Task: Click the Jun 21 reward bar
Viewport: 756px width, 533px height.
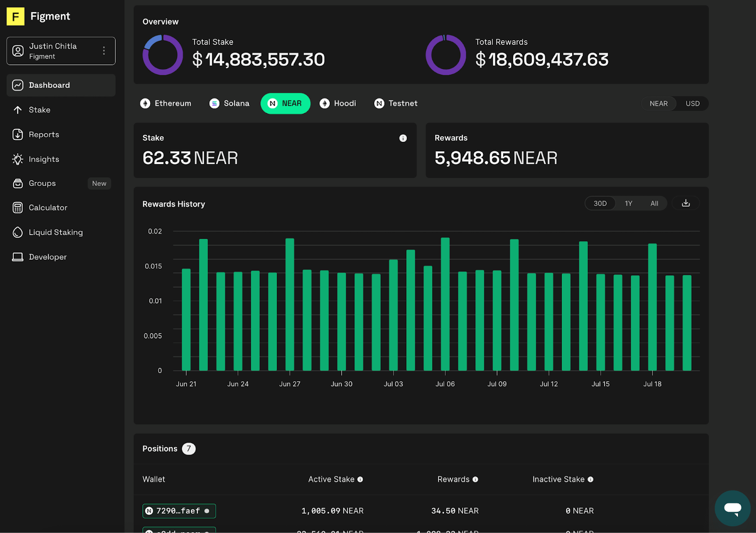Action: (x=186, y=320)
